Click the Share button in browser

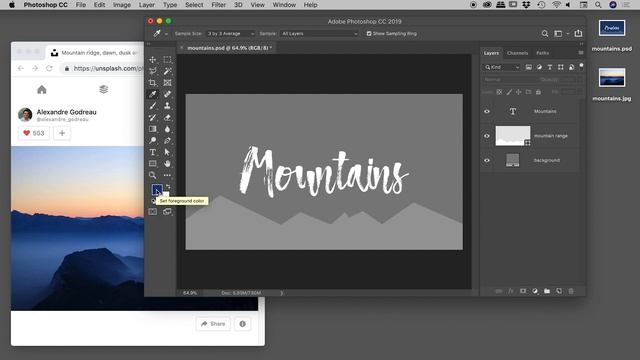click(213, 324)
